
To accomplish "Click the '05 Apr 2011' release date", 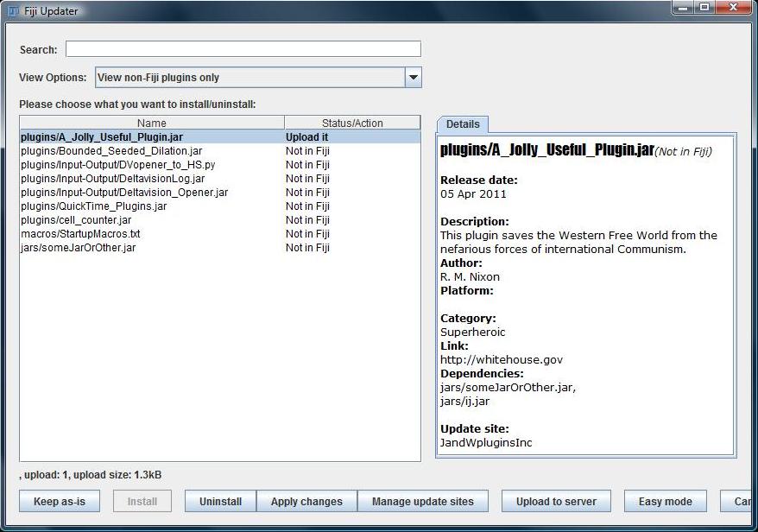I will [473, 194].
